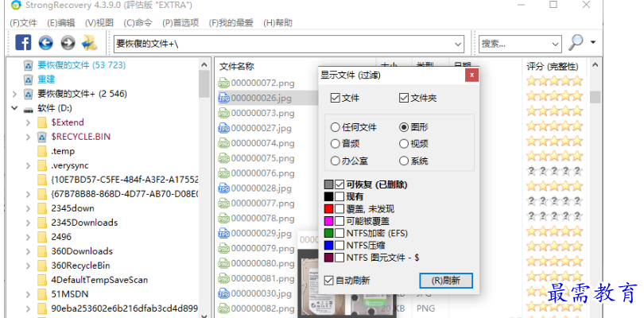The image size is (644, 318).
Task: Select the .temp folder icon
Action: point(42,151)
